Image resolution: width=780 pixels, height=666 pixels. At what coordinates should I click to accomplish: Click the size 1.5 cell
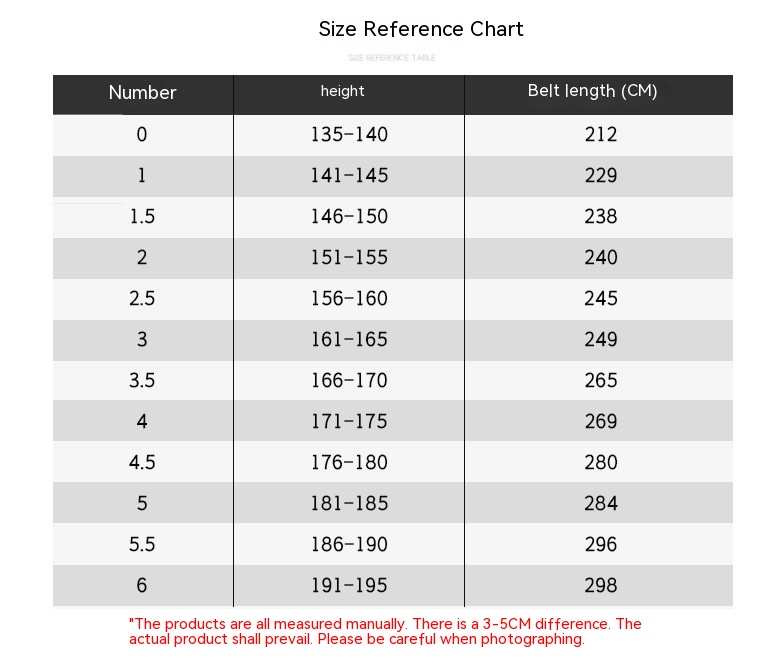142,216
